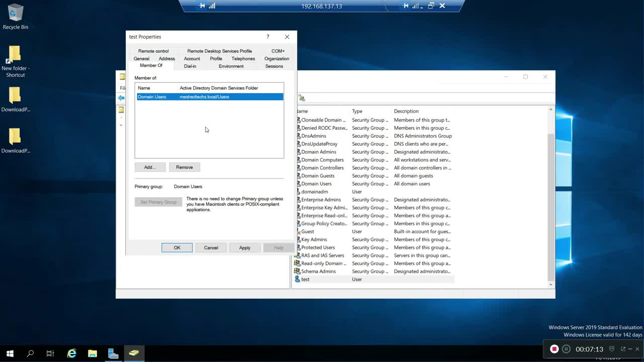Select the Schema Admins group icon
This screenshot has height=362, width=644.
coord(297,271)
